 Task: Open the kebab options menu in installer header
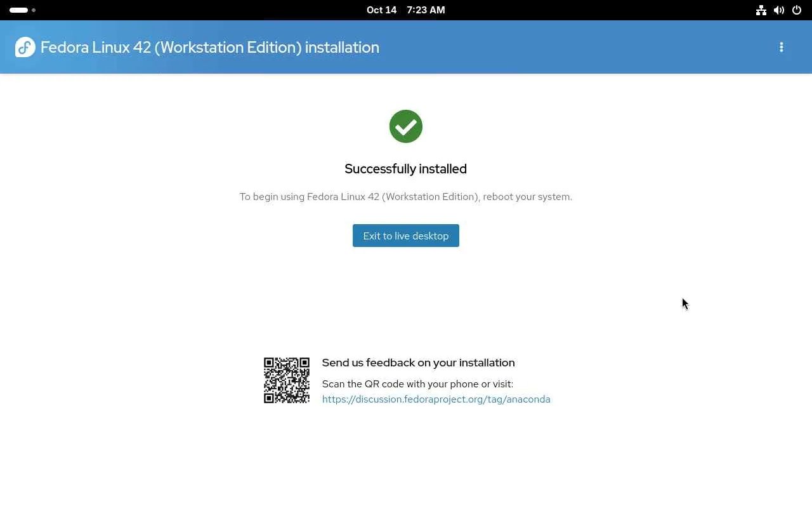[x=782, y=47]
